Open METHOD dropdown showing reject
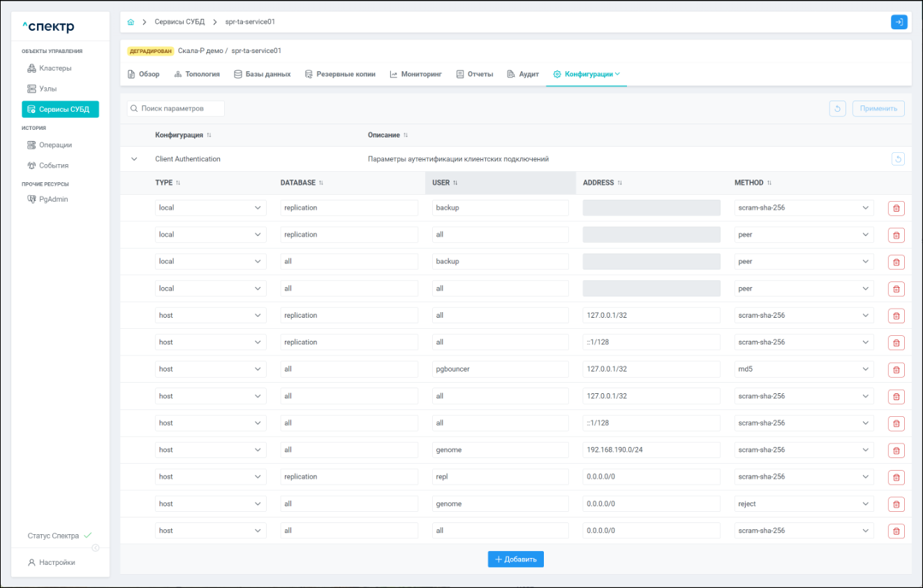 [804, 504]
